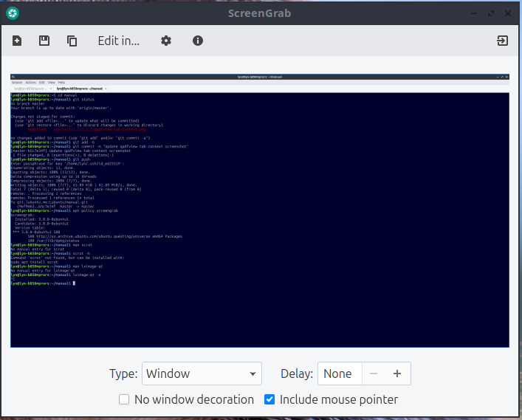Click the exit icon in the toolbar
Viewport: 522px width, 420px height.
(502, 41)
